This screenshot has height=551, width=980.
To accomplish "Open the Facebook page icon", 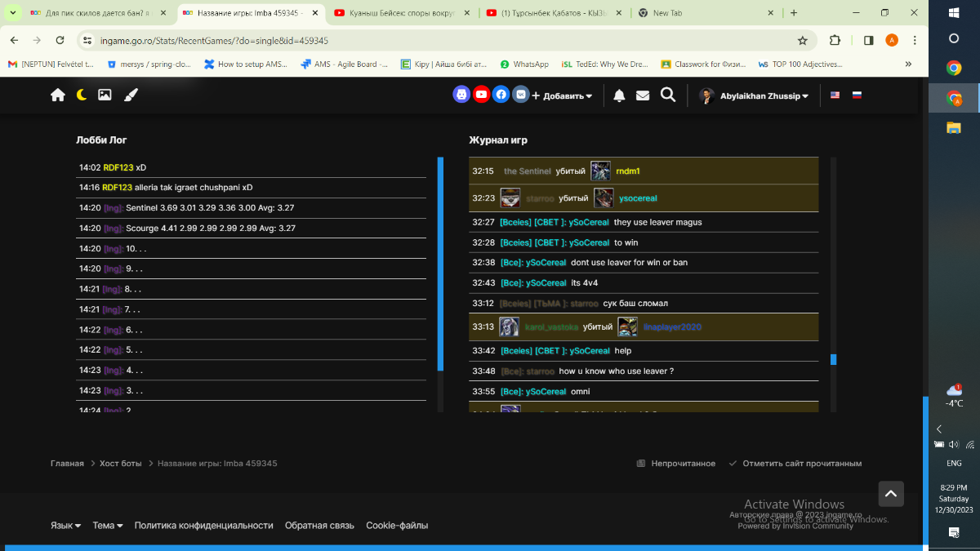I will click(x=501, y=95).
